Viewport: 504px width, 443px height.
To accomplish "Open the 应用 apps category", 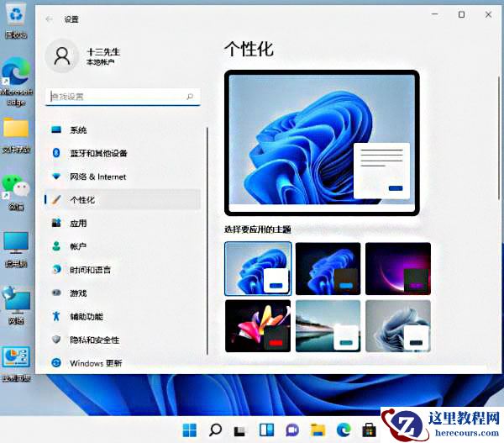I will (123, 223).
